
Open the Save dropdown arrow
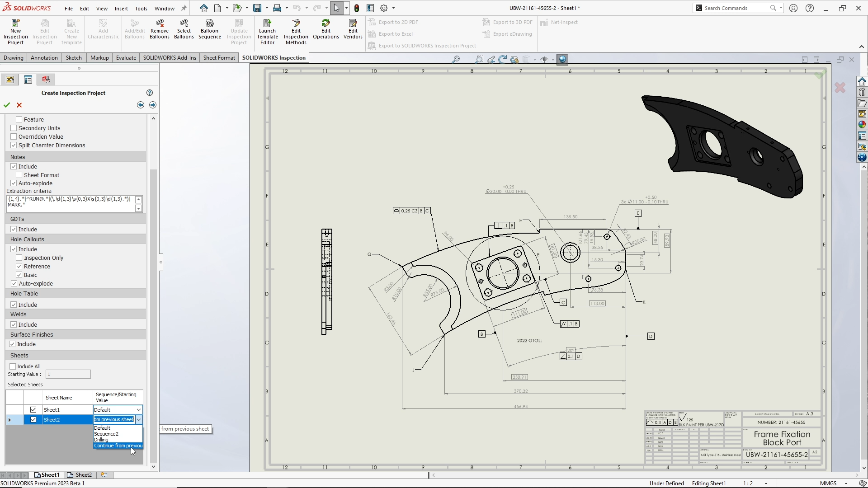point(267,8)
